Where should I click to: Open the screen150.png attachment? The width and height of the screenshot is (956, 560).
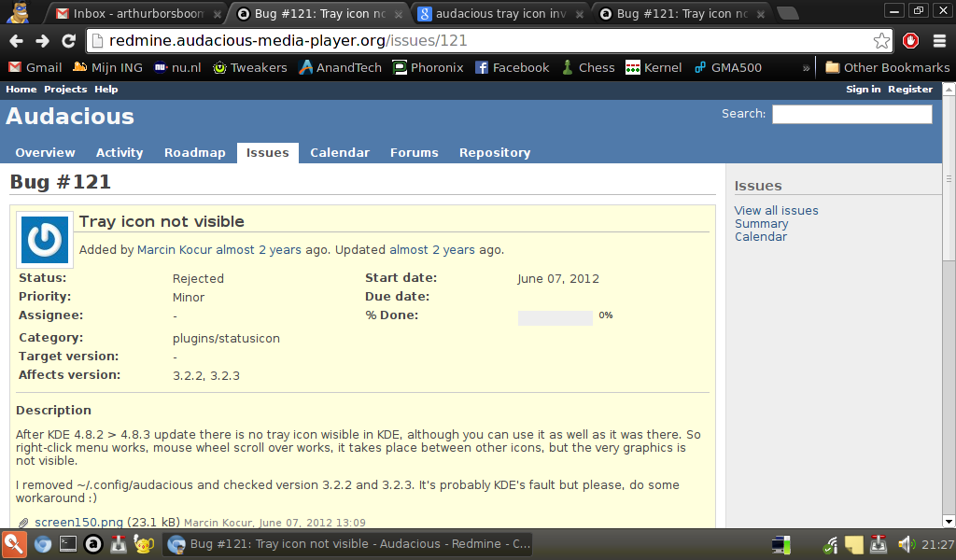click(x=78, y=523)
